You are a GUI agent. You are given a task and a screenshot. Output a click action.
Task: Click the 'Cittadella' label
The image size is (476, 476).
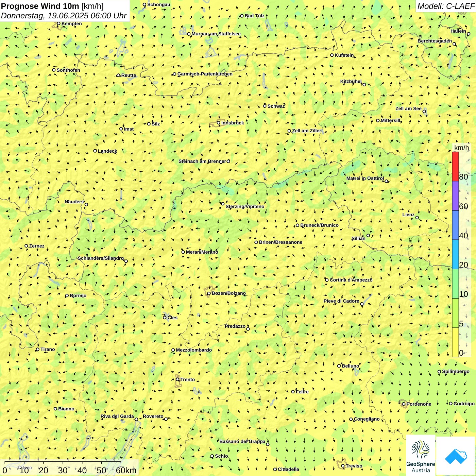[289, 470]
